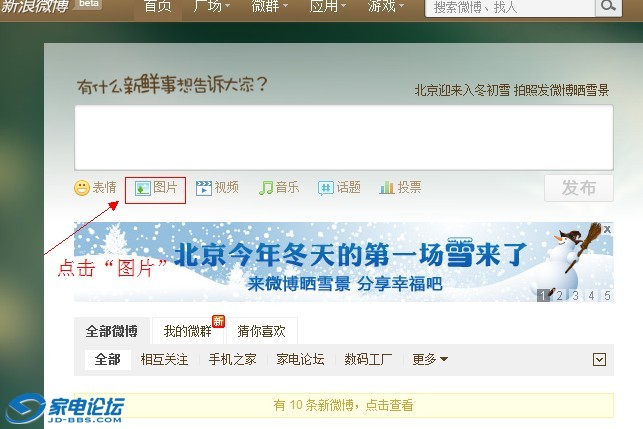643x429 pixels.
Task: Insert a topic using 话题 icon
Action: (x=326, y=188)
